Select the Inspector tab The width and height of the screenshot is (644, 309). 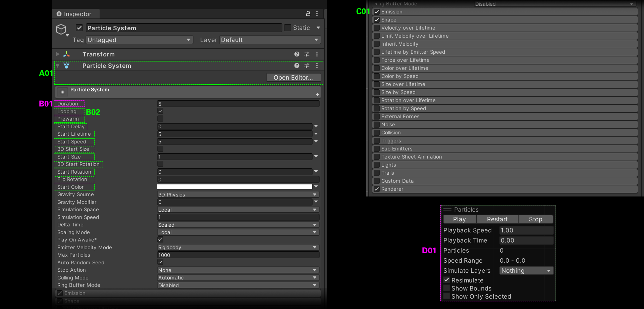[x=76, y=14]
